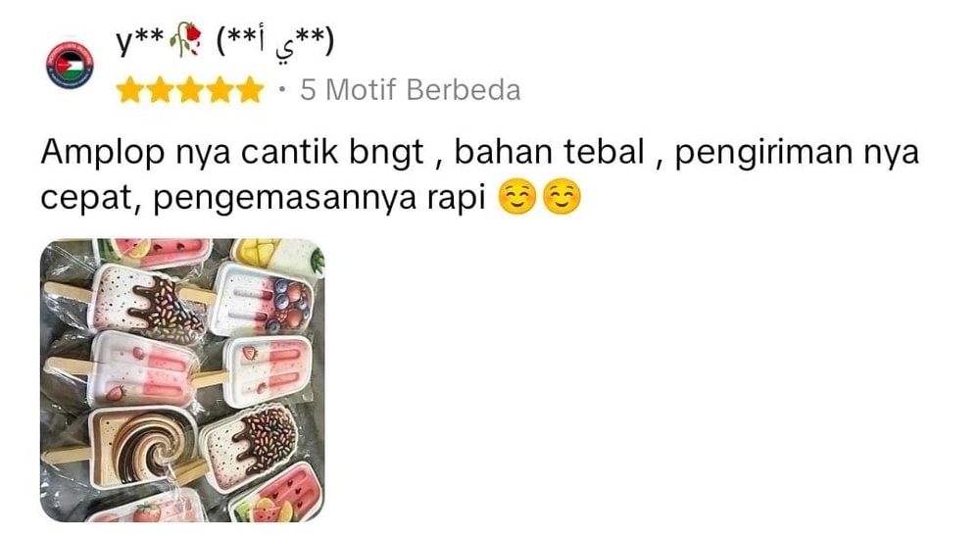Click the first smiling emoji after 'rapi'
This screenshot has width=980, height=536.
tap(516, 197)
